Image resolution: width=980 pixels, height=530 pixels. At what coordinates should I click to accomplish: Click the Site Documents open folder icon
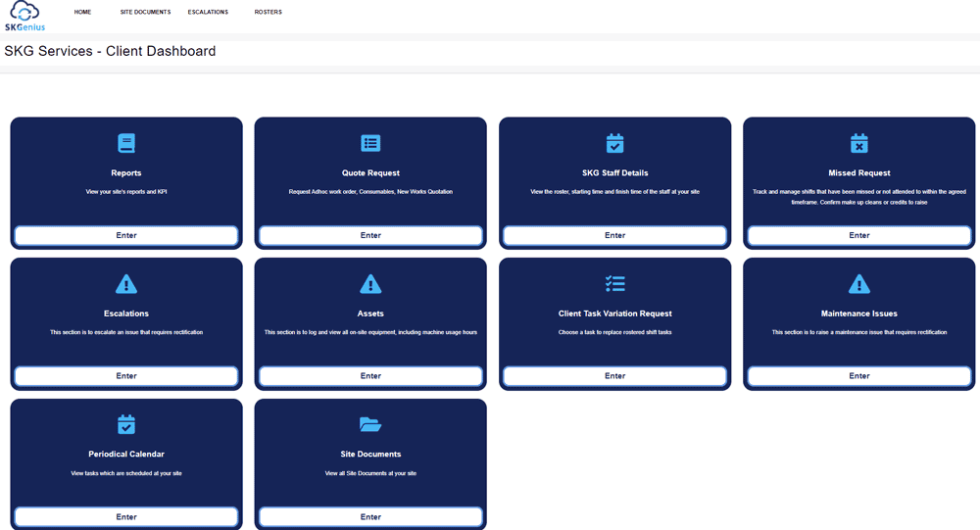pos(370,424)
